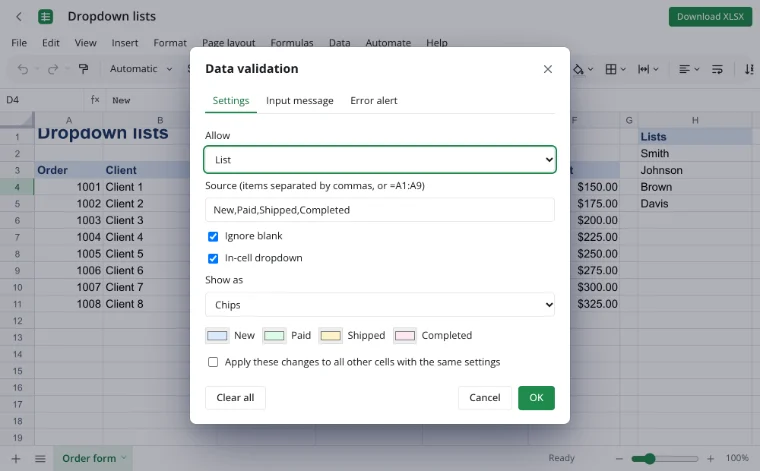
Task: Open the Automatic number format dropdown
Action: tap(141, 69)
